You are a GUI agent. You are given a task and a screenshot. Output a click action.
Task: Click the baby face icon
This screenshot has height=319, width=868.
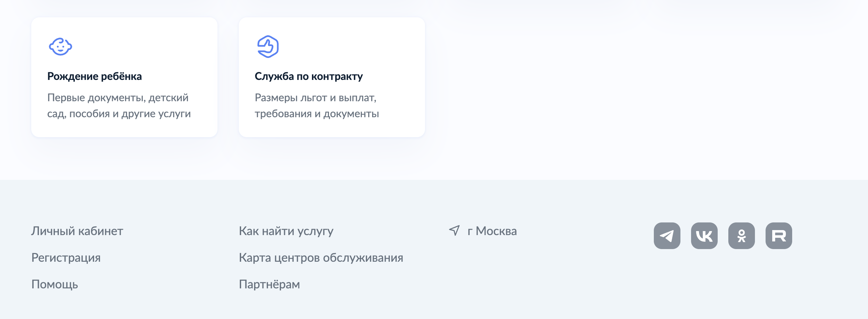pyautogui.click(x=60, y=47)
